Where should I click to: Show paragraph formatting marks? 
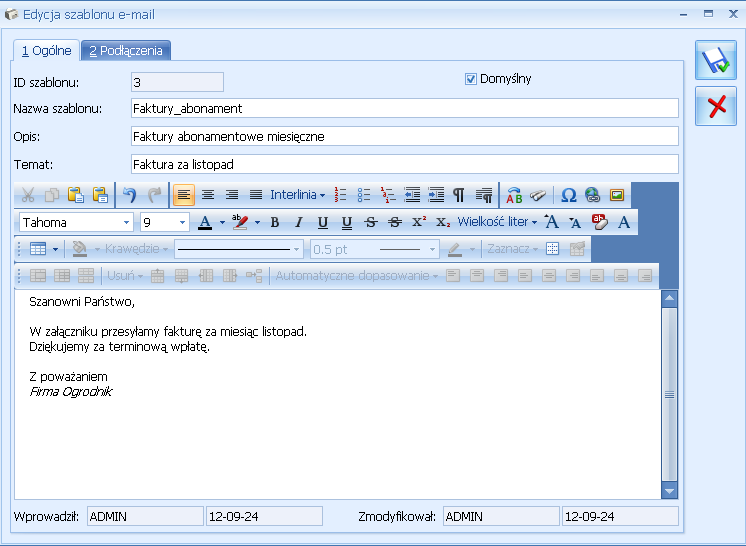tap(459, 195)
